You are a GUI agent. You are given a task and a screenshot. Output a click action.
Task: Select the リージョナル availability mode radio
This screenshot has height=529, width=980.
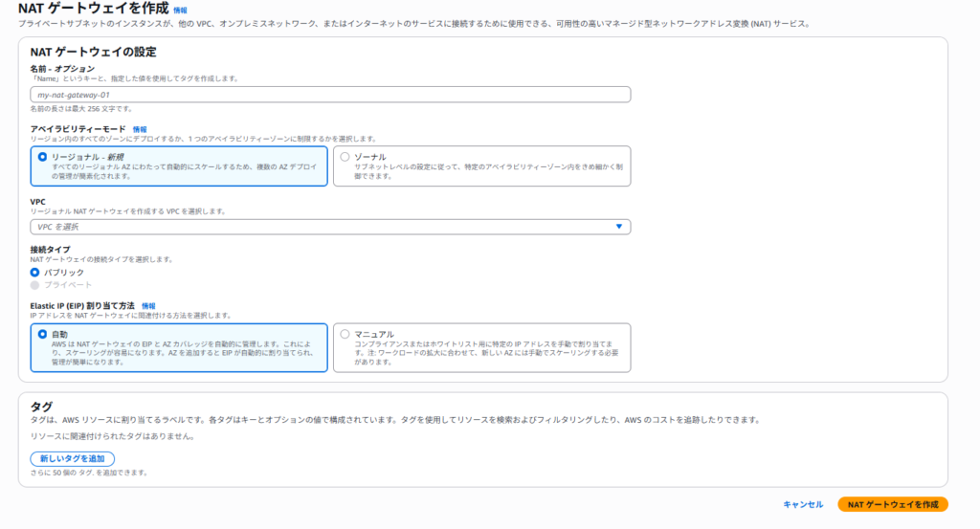coord(42,156)
